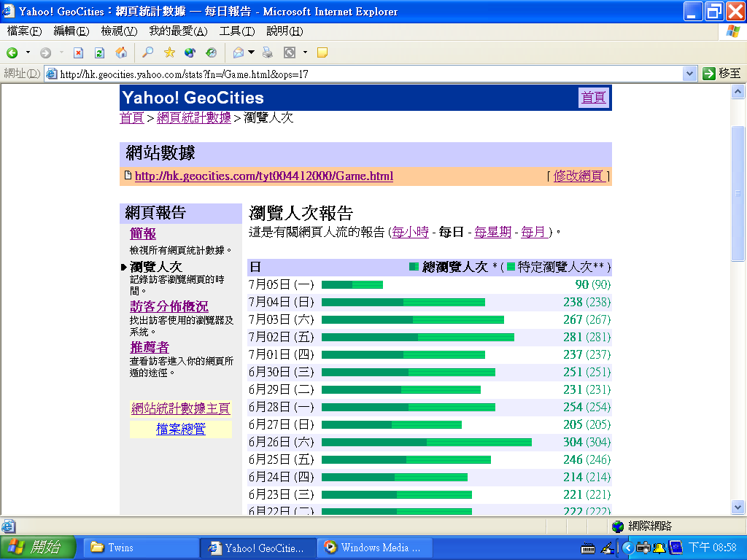Viewport: 747px width, 560px height.
Task: Click the Yahoo! GeoCities taskbar button
Action: [x=258, y=548]
